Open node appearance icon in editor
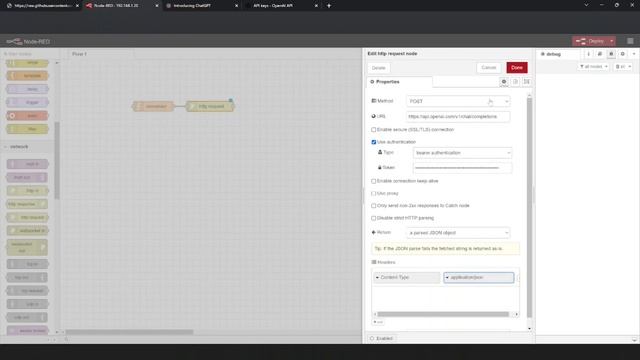This screenshot has width=640, height=360. [527, 82]
